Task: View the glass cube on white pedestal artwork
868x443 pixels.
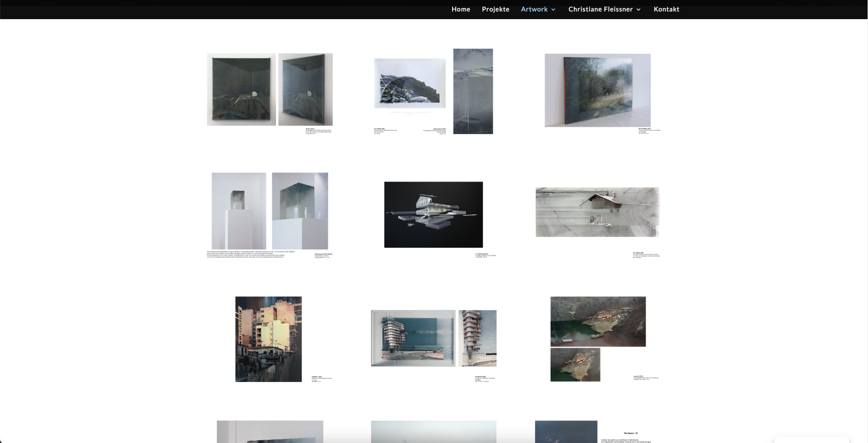Action: pos(270,211)
